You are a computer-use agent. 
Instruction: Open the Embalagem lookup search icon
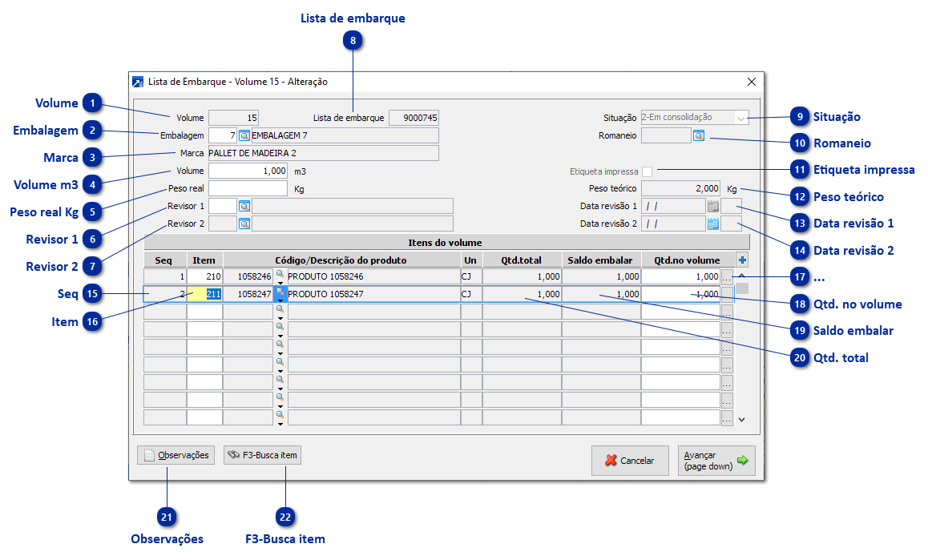tap(244, 135)
